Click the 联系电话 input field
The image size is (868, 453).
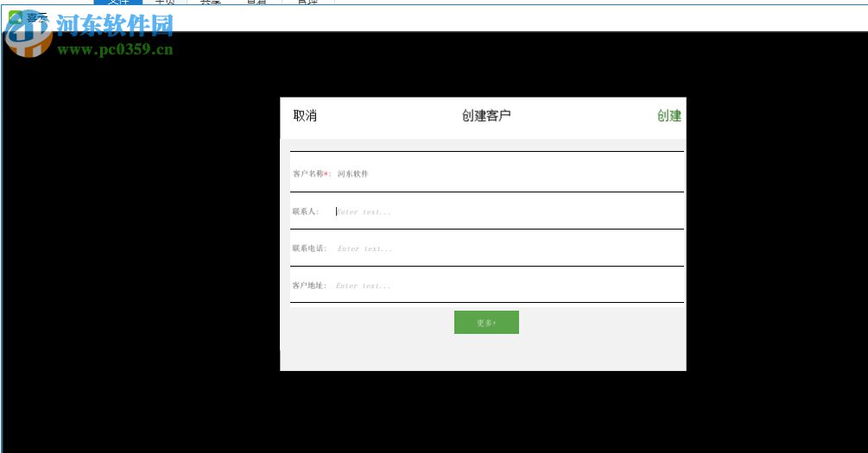point(508,249)
